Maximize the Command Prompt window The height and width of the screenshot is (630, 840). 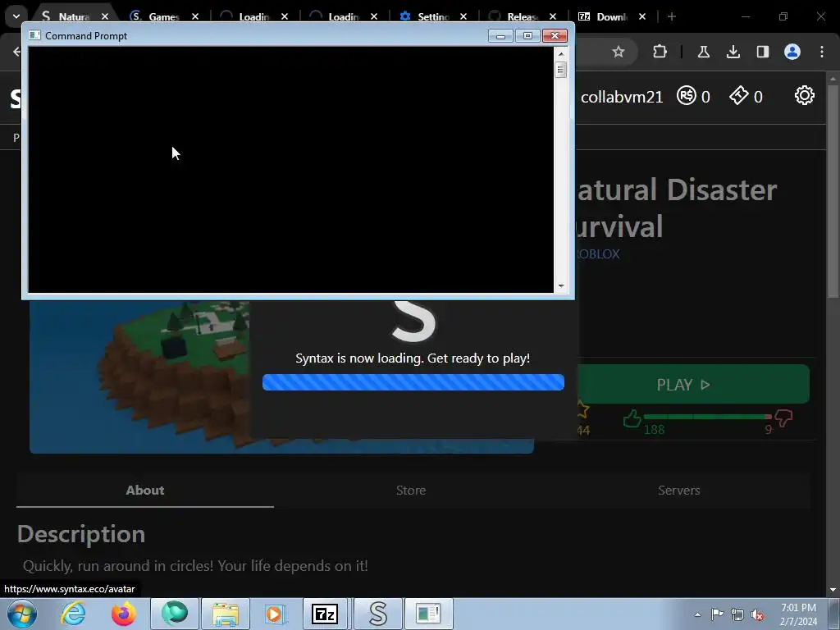[527, 36]
